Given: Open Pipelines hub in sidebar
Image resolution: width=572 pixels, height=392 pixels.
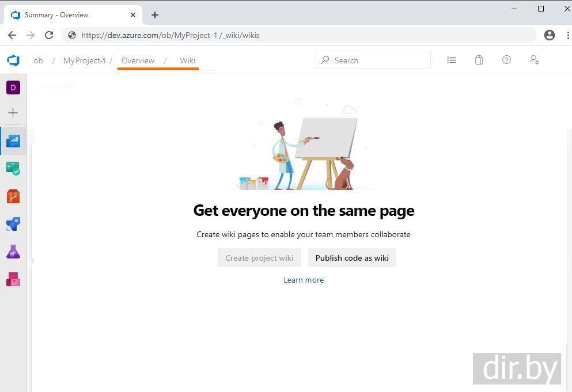Looking at the screenshot, I should (13, 224).
